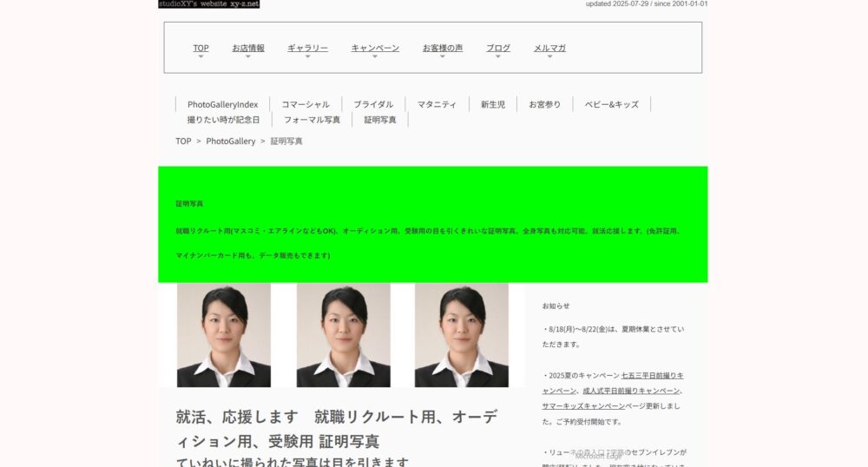The image size is (868, 467).
Task: Open the ギャラリー dropdown menu
Action: coord(307,49)
